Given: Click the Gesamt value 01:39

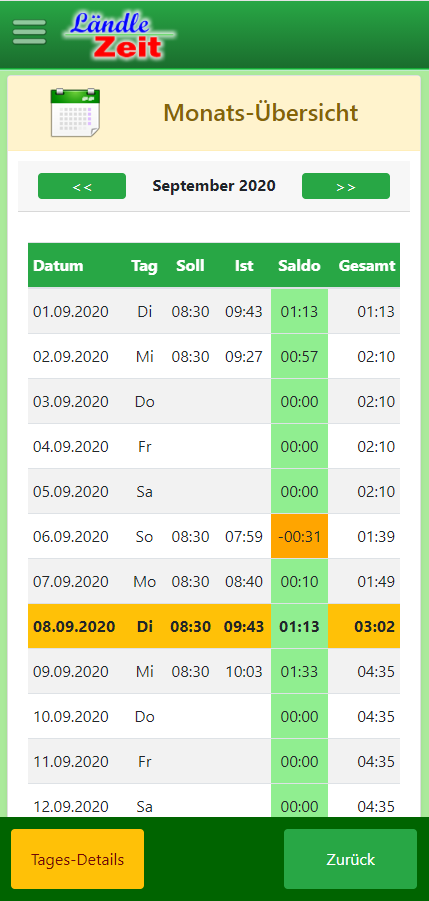Looking at the screenshot, I should point(376,536).
